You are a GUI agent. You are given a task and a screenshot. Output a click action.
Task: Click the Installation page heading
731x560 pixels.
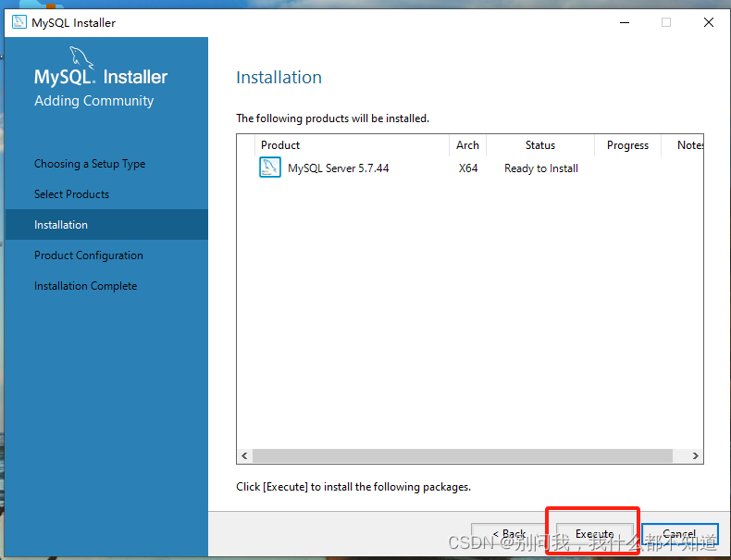pos(279,78)
